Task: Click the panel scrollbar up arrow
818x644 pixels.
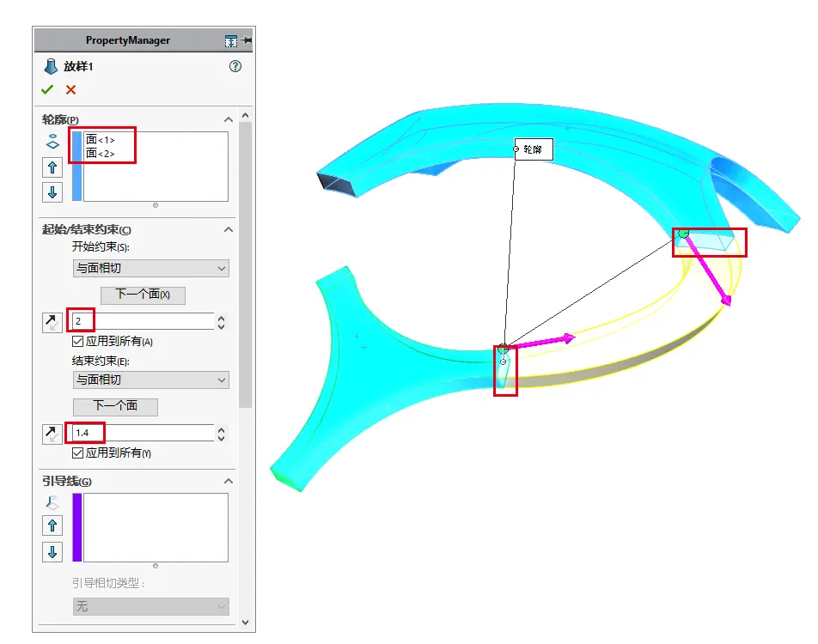Action: (245, 115)
